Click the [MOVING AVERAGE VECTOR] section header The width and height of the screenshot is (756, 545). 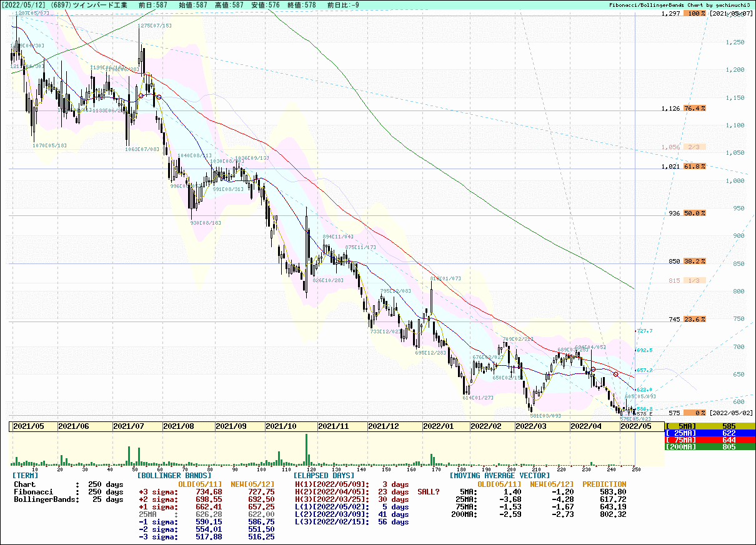499,476
